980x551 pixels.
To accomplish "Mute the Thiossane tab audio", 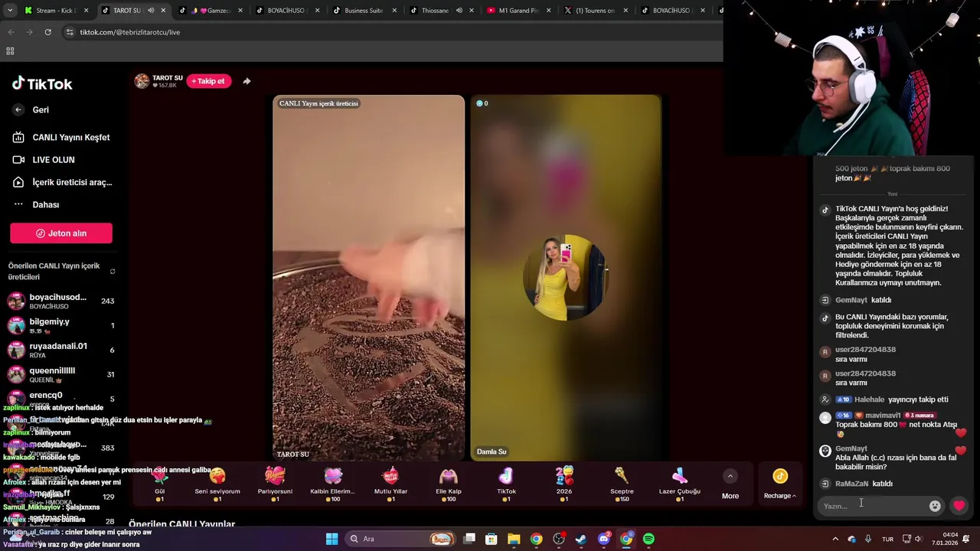I will tap(459, 11).
